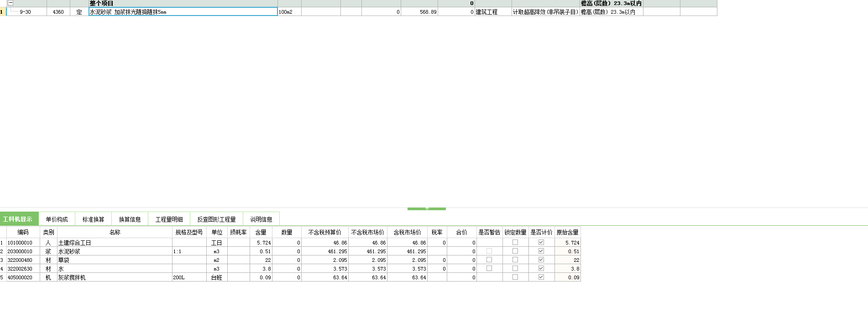Select the 建筑工程 cell
Image resolution: width=868 pixels, height=335 pixels.
[x=493, y=12]
